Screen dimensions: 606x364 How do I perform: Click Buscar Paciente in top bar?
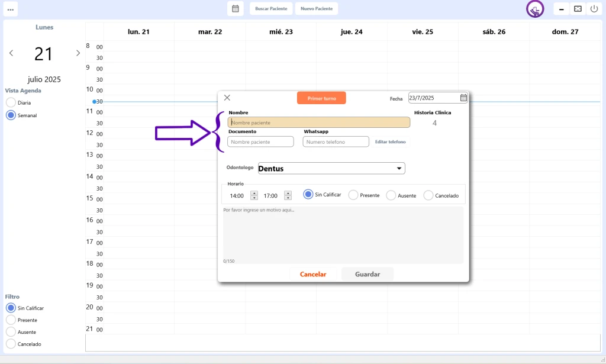(x=271, y=9)
